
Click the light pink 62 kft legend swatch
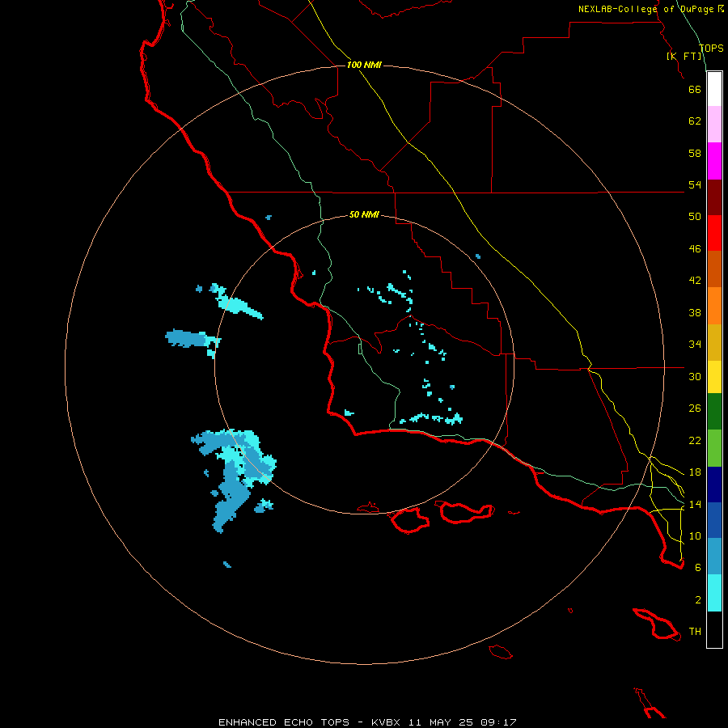714,124
